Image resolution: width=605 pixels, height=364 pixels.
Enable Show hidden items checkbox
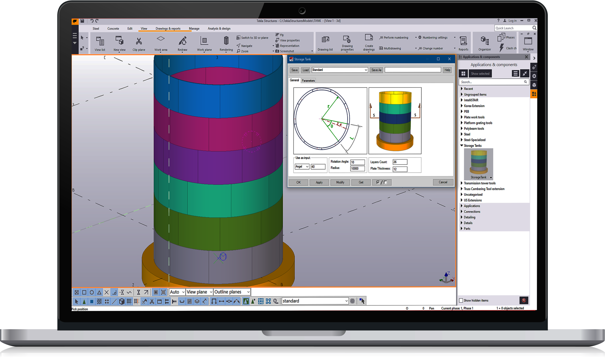461,300
